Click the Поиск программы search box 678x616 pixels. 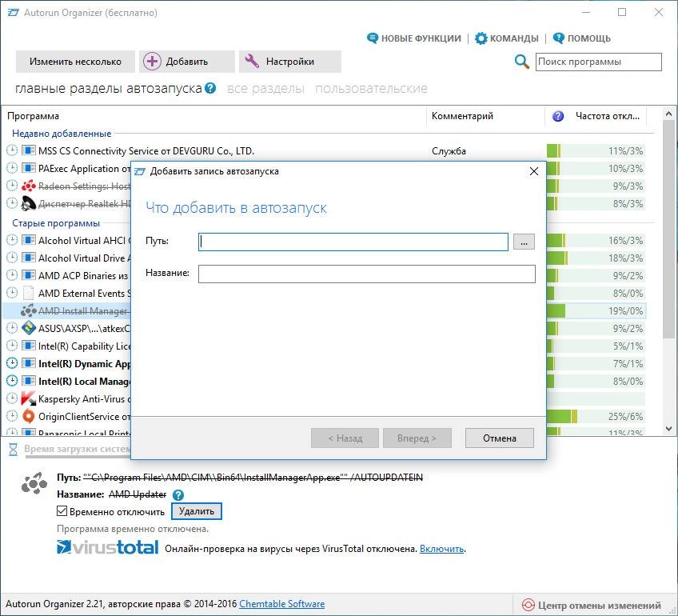[598, 62]
